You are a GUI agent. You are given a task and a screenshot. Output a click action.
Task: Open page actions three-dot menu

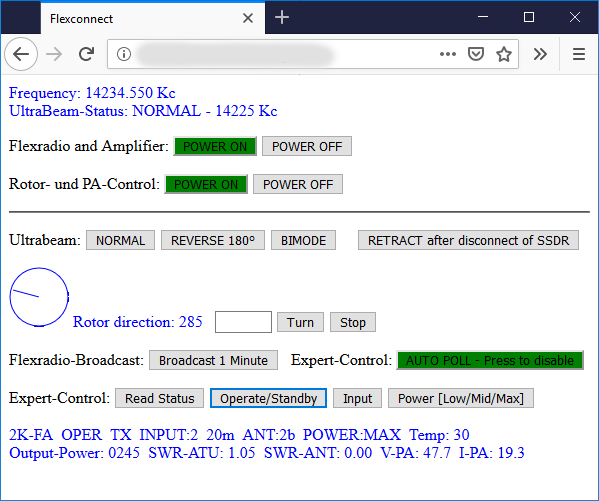pos(448,54)
